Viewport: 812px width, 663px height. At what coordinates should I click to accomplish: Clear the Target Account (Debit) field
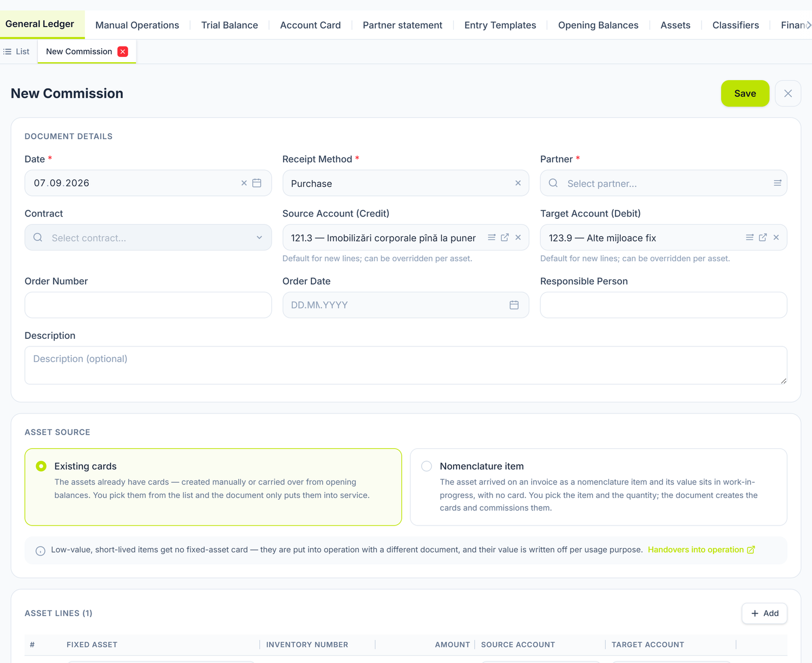click(776, 238)
